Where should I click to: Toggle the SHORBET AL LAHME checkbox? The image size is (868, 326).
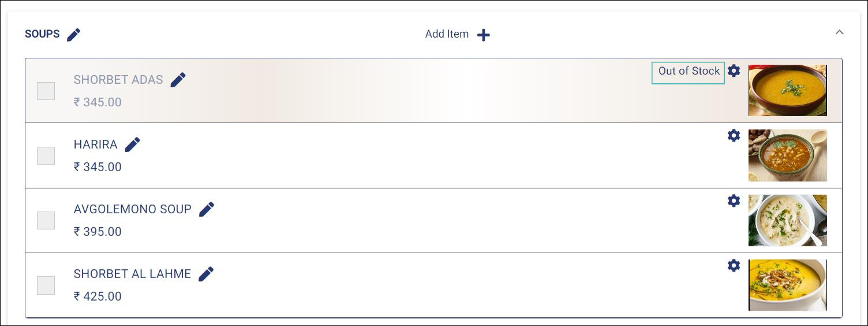click(x=46, y=285)
